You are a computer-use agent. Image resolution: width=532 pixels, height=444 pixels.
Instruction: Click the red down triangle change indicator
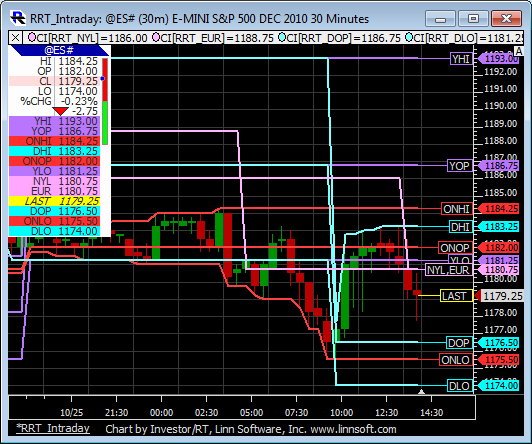pos(61,111)
